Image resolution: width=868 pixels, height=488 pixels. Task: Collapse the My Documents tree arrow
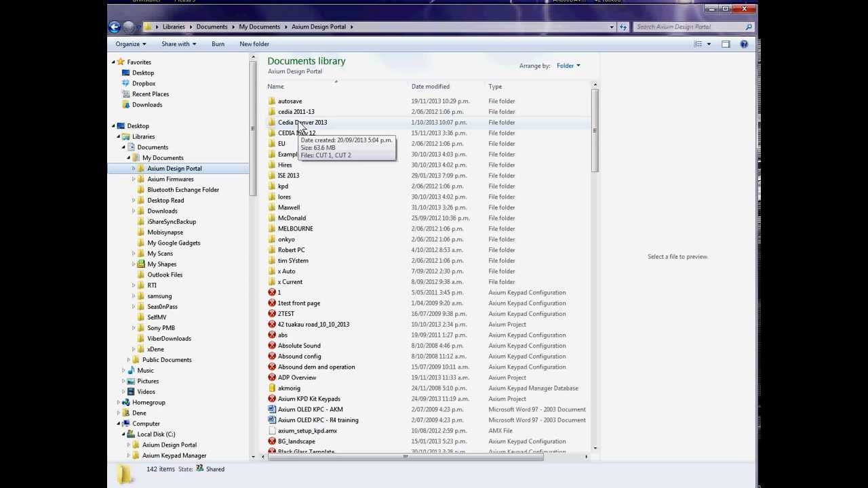[x=129, y=158]
